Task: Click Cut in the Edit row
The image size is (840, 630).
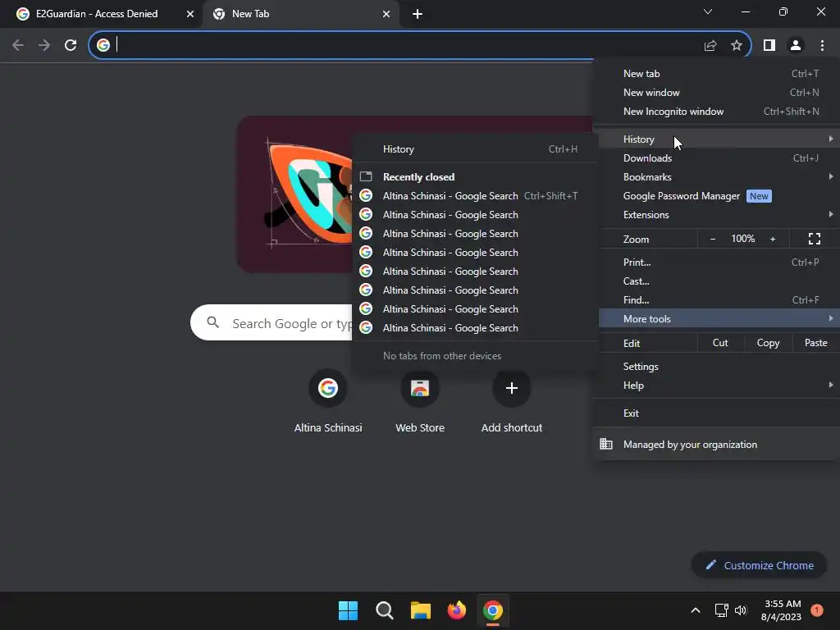Action: [x=720, y=343]
